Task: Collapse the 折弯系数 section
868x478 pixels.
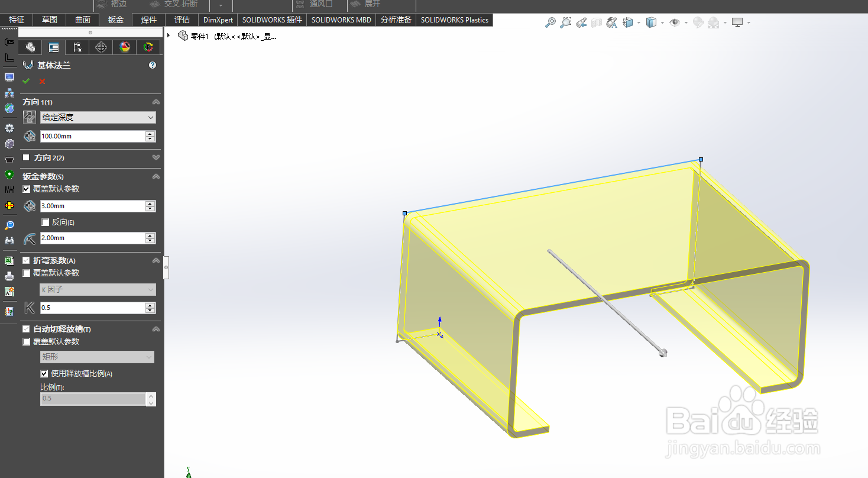Action: (x=156, y=260)
